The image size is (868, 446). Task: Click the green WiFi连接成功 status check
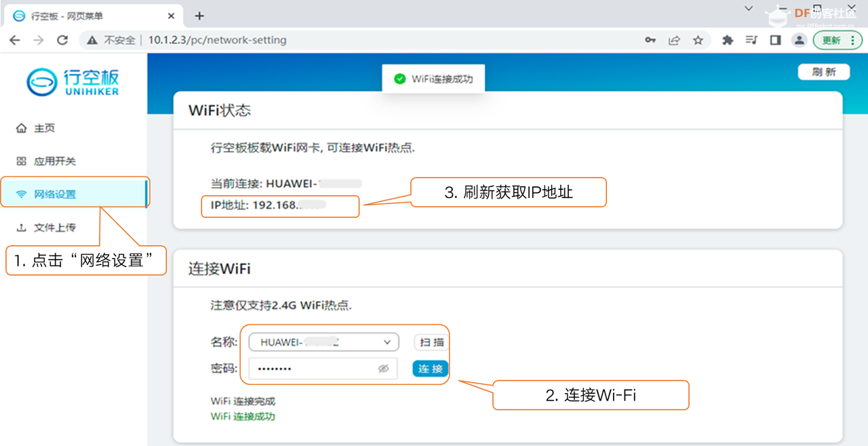pos(399,78)
